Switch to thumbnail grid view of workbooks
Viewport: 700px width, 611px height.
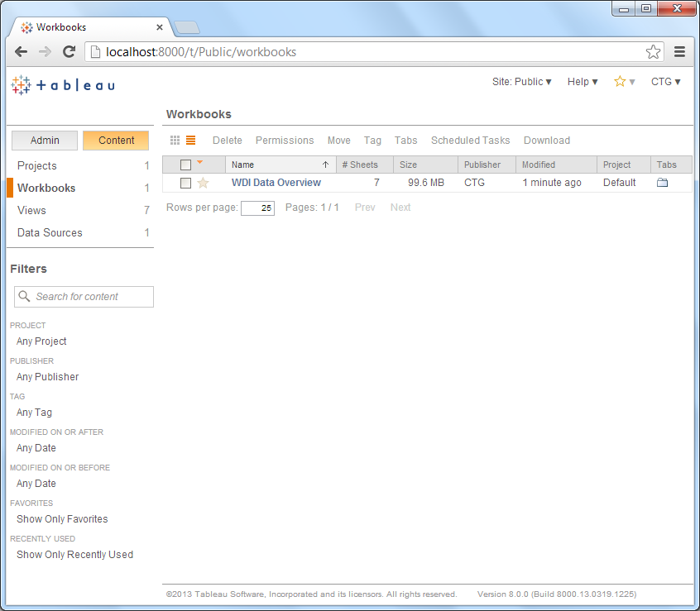point(174,140)
